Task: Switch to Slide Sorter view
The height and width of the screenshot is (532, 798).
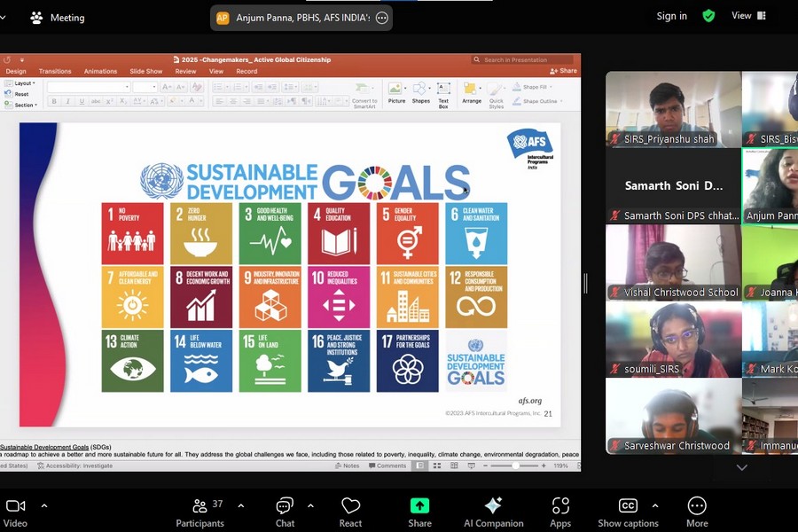Action: coord(437,465)
